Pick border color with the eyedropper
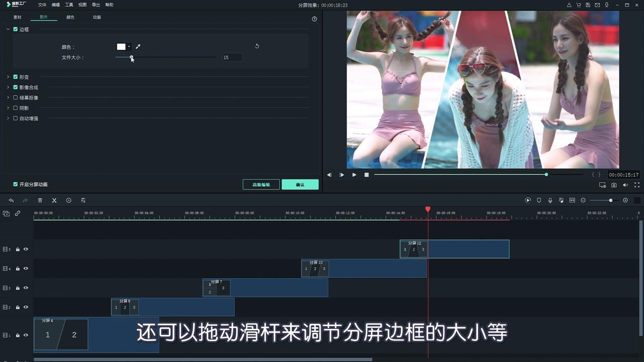Viewport: 644px width, 362px height. [138, 47]
